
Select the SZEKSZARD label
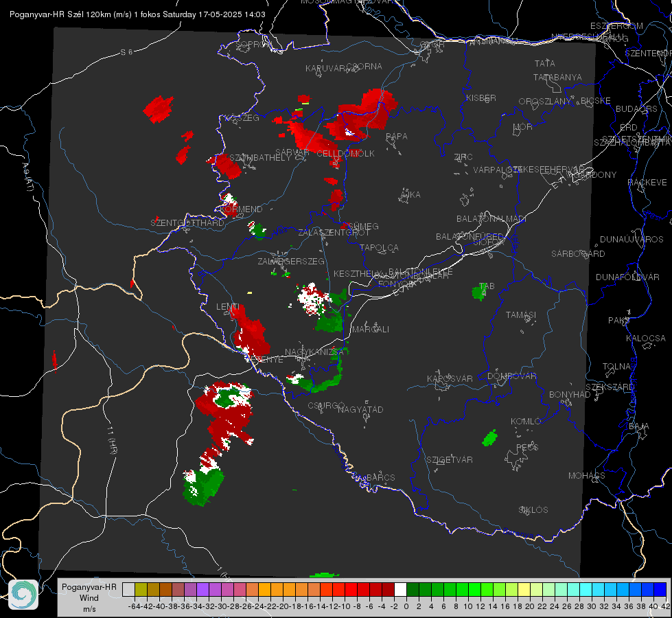point(610,387)
